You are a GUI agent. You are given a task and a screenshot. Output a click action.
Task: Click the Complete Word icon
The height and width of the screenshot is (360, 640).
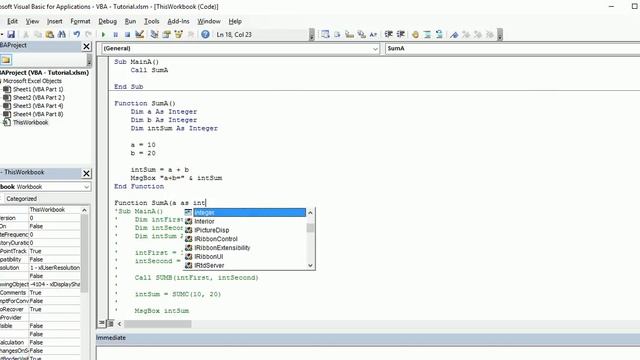373,35
